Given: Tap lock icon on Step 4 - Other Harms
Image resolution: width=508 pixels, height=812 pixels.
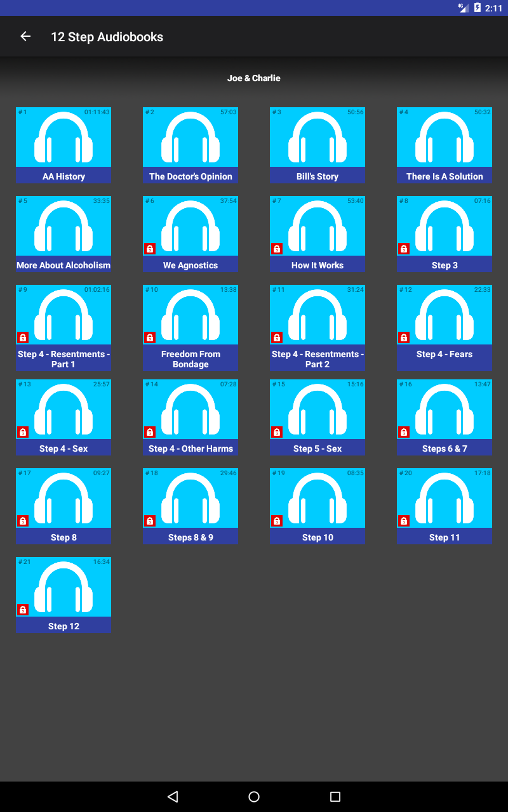Looking at the screenshot, I should pos(150,432).
